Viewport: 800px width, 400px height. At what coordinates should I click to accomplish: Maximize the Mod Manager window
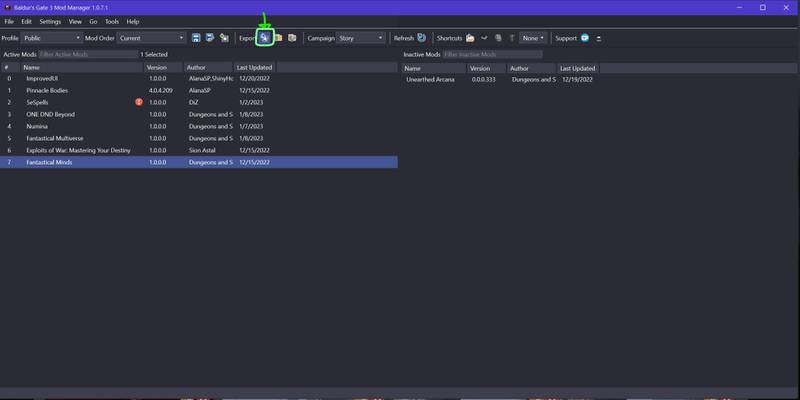[763, 8]
